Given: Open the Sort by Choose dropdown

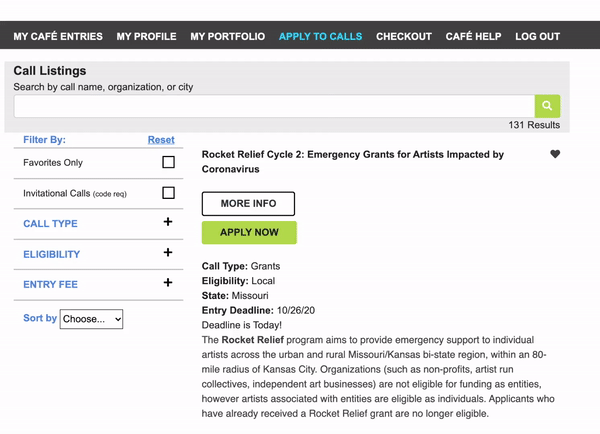Looking at the screenshot, I should click(91, 319).
